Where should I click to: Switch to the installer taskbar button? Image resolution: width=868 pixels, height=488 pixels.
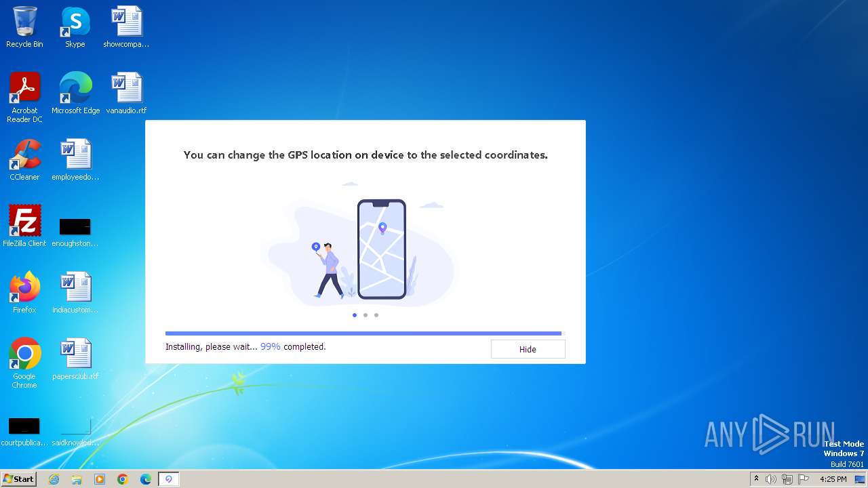tap(169, 479)
